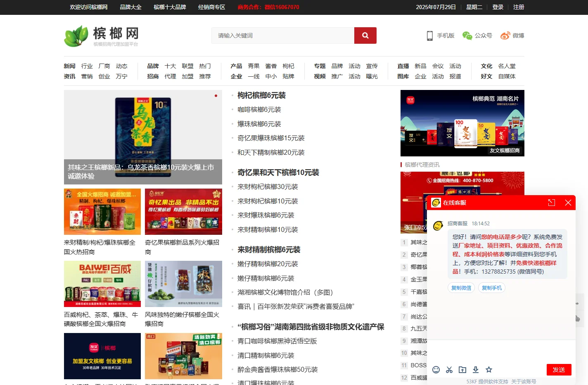Open the 招商 navigation item
This screenshot has width=588, height=385.
click(x=153, y=76)
